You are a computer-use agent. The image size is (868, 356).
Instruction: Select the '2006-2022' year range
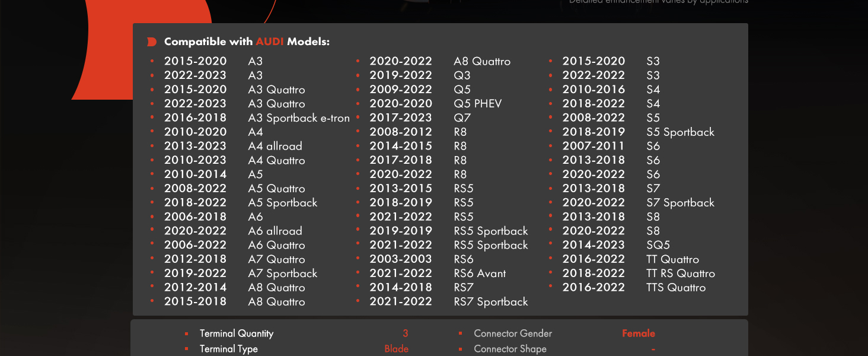point(196,245)
